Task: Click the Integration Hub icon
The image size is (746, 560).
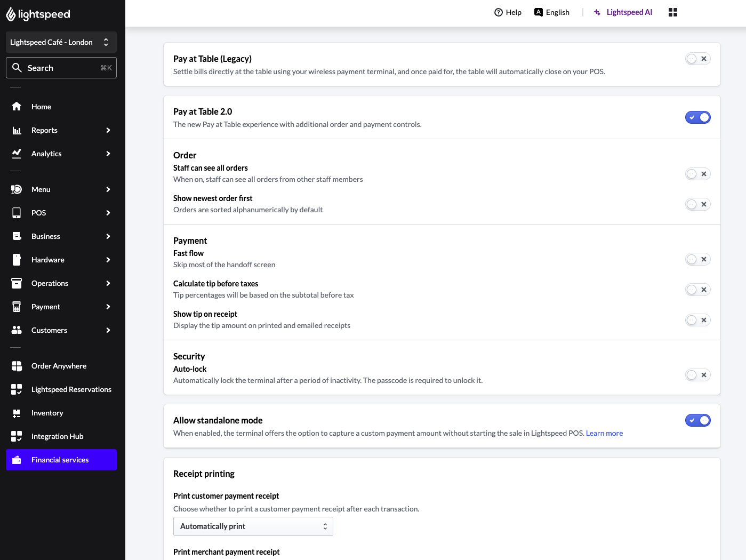Action: (x=17, y=436)
